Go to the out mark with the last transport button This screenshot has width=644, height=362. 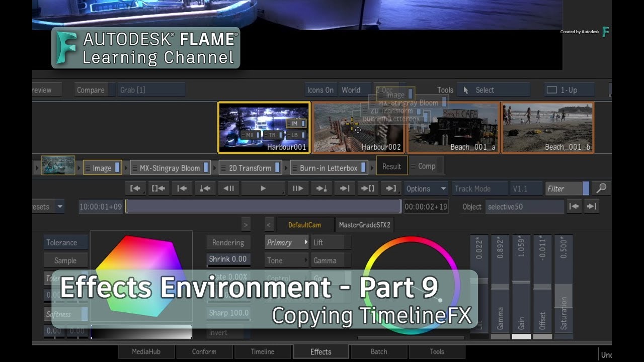(x=391, y=189)
